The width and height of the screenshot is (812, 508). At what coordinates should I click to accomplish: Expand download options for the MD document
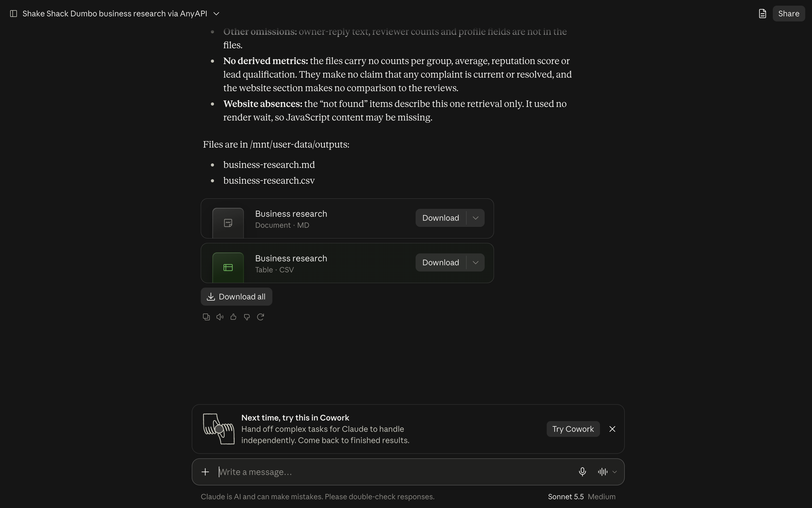pos(475,218)
